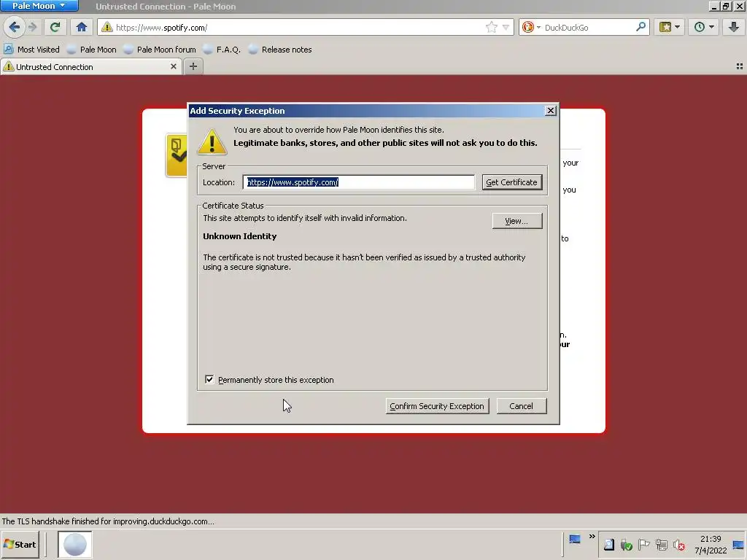Click the Get Certificate button
The width and height of the screenshot is (747, 560).
click(x=511, y=182)
